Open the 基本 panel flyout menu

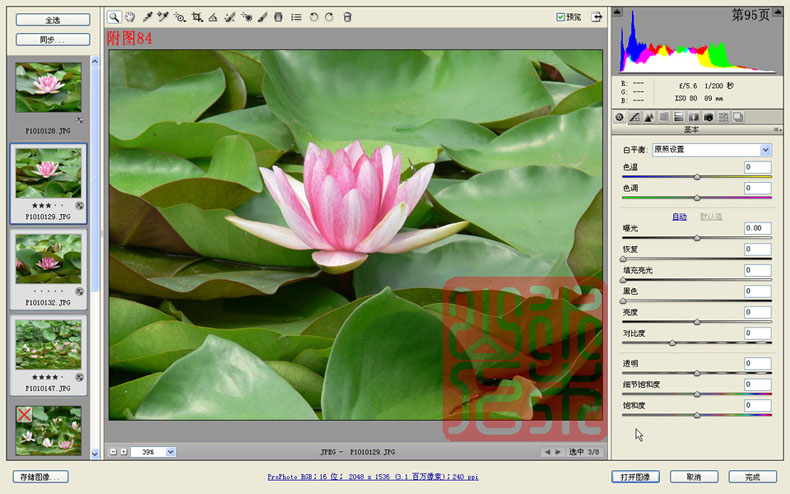pos(777,130)
